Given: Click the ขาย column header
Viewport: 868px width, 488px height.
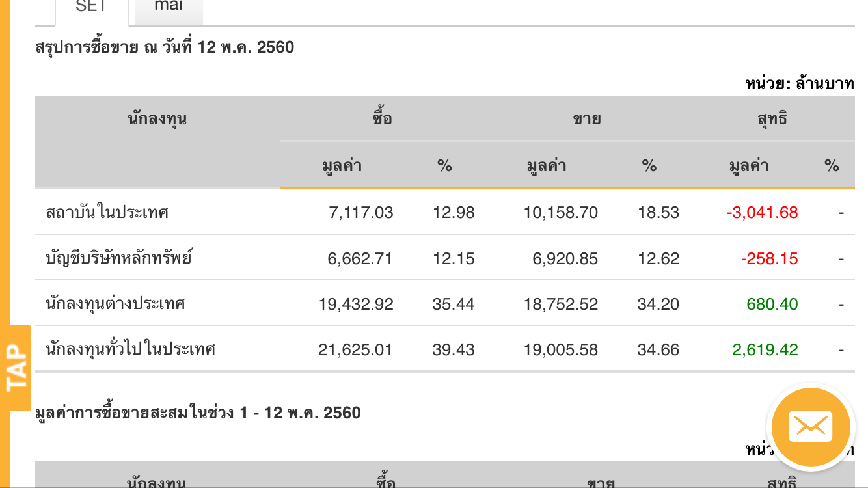Looking at the screenshot, I should [x=586, y=119].
